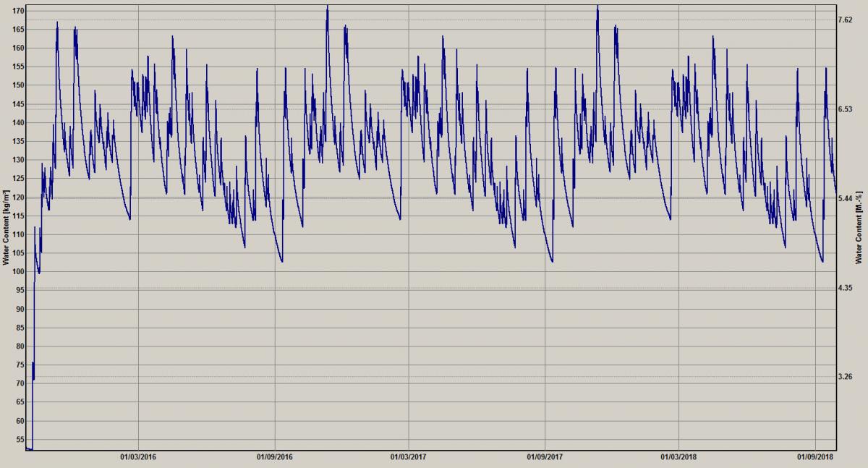Click the 165 left axis tick label

(x=20, y=30)
